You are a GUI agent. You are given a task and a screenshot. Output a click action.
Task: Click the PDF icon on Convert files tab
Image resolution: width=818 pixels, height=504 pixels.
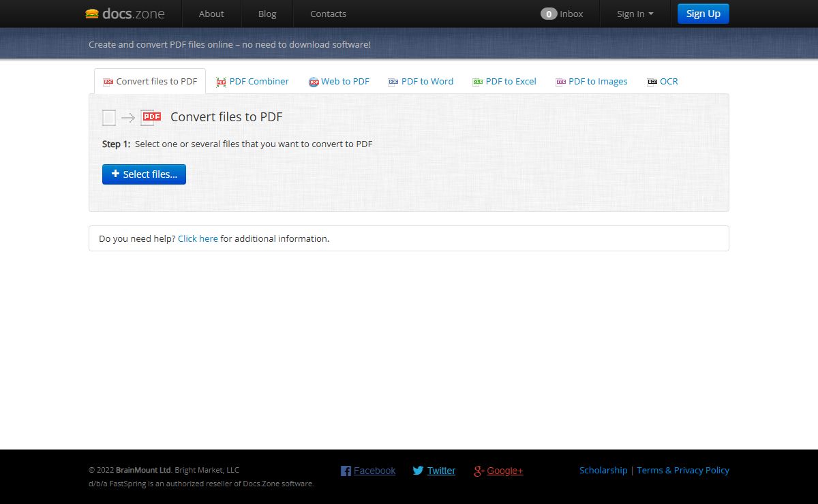click(108, 82)
